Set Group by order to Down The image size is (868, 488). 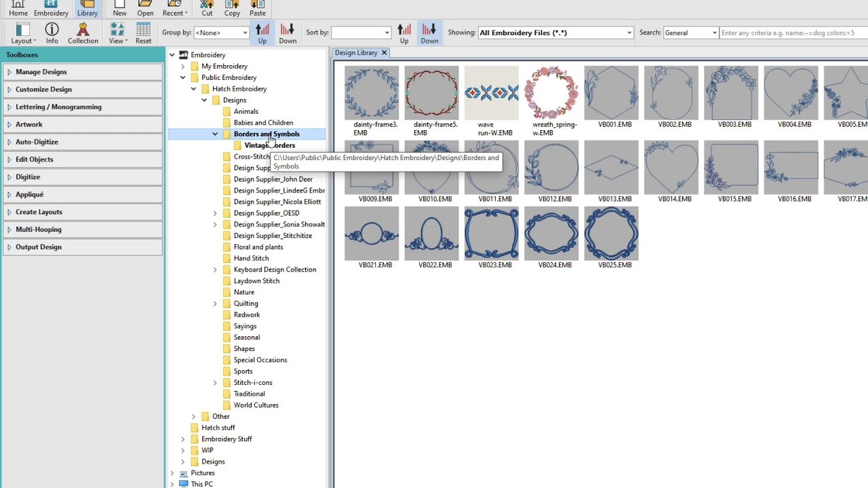(288, 33)
